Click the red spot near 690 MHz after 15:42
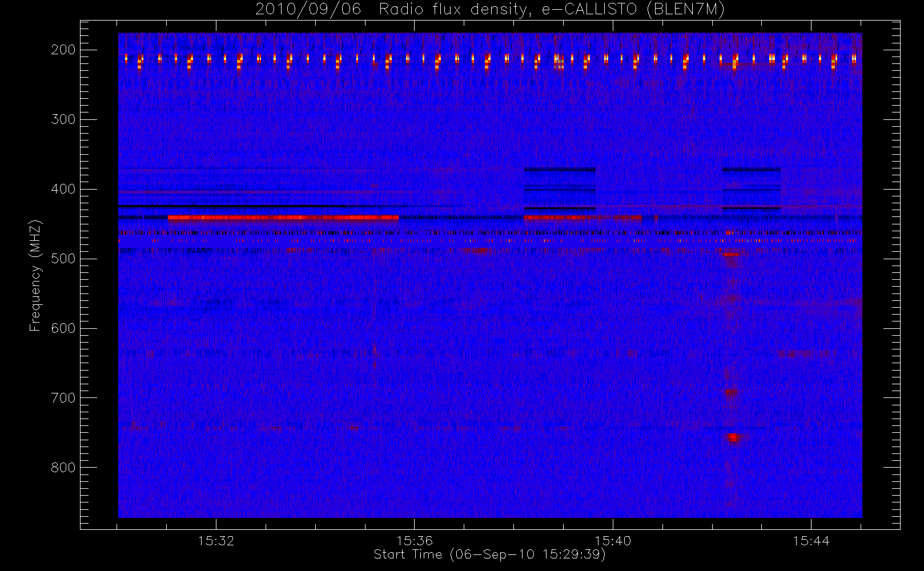924x571 pixels. point(731,392)
